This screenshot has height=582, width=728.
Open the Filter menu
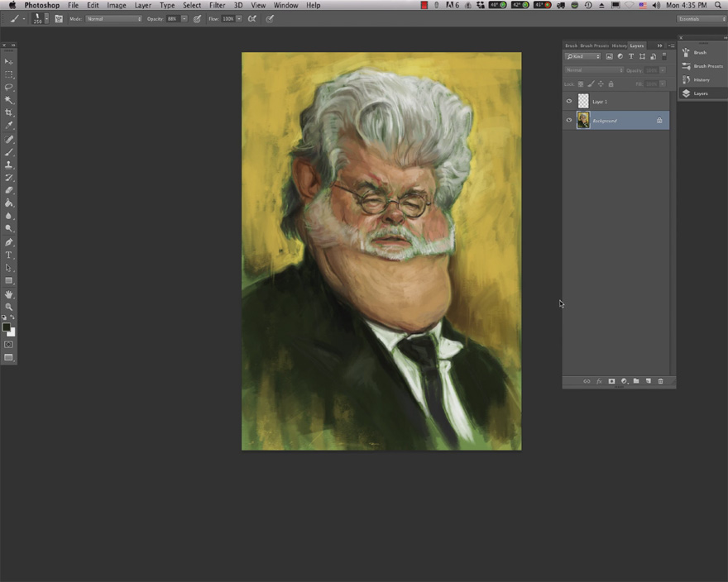pos(217,5)
